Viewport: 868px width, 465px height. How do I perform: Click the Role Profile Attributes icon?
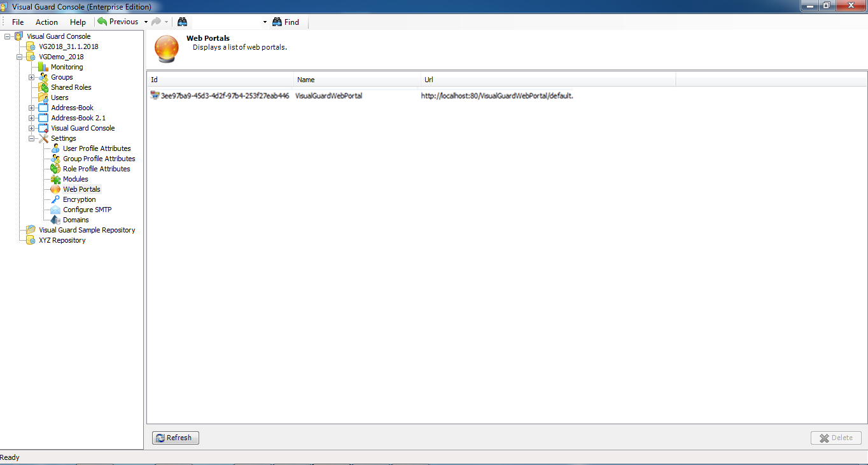pos(53,169)
